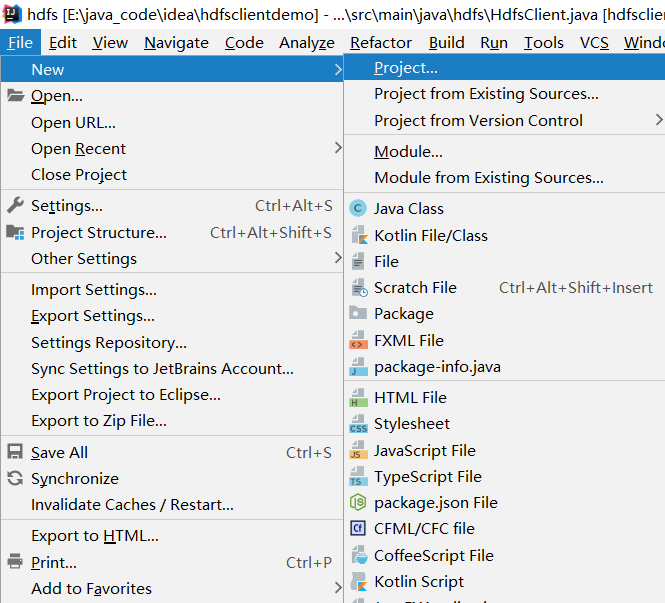The height and width of the screenshot is (603, 665).
Task: Select Module from Existing Sources...
Action: tap(504, 177)
